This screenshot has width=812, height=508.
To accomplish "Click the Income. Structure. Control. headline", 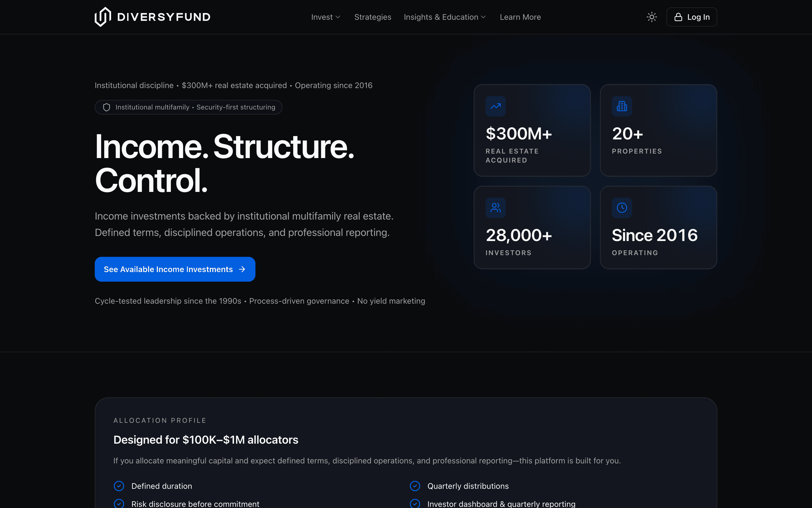I will point(224,163).
